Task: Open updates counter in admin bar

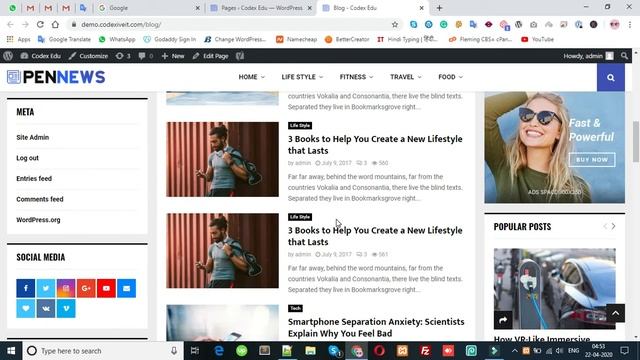Action: pyautogui.click(x=123, y=56)
